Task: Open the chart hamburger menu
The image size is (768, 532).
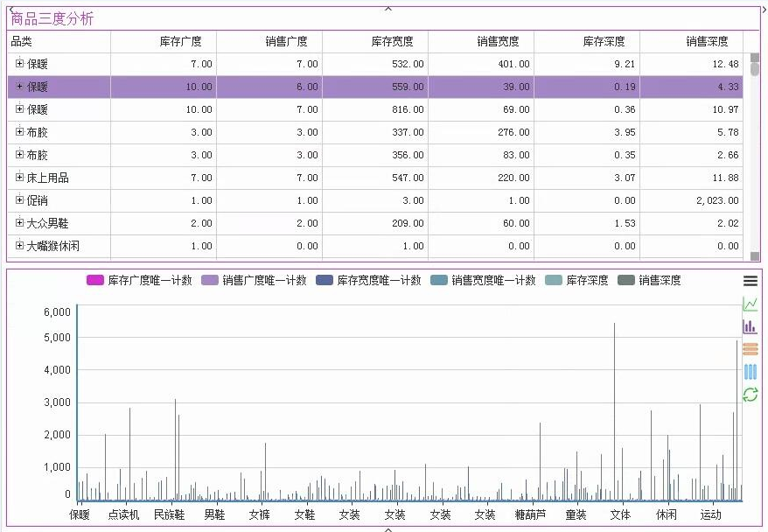Action: pos(751,281)
